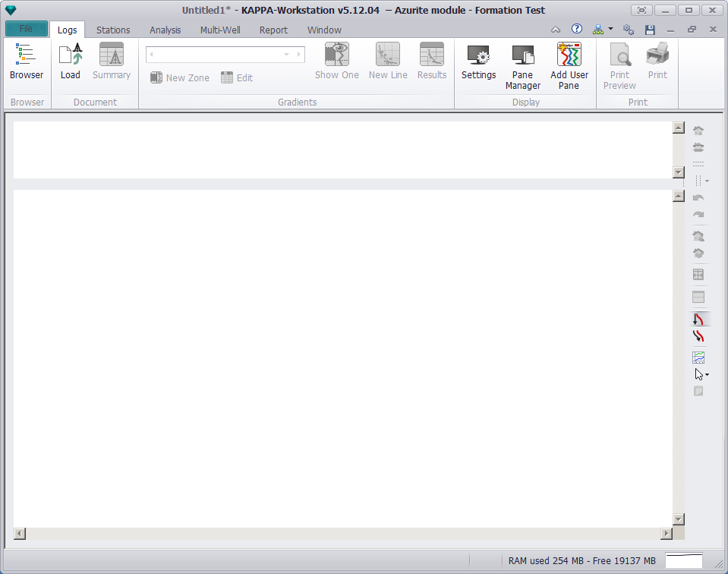Open the gradients zone combo box dropdown
This screenshot has height=574, width=728.
pyautogui.click(x=286, y=55)
